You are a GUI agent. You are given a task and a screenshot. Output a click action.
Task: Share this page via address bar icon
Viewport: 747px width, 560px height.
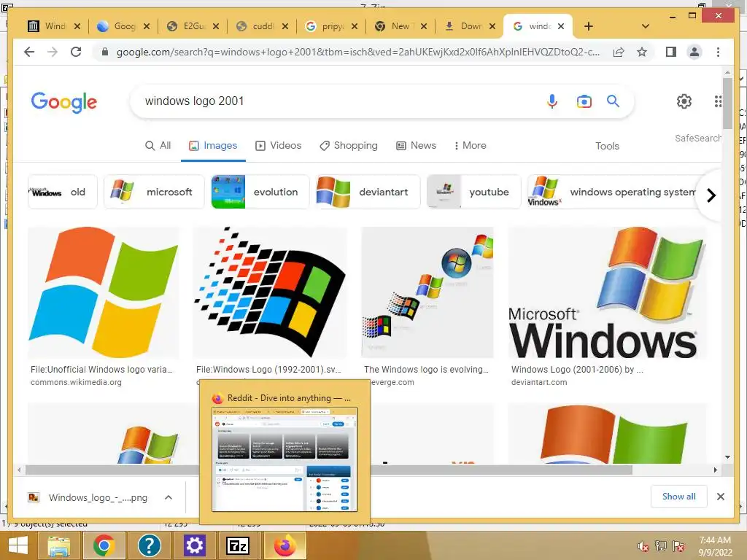619,52
